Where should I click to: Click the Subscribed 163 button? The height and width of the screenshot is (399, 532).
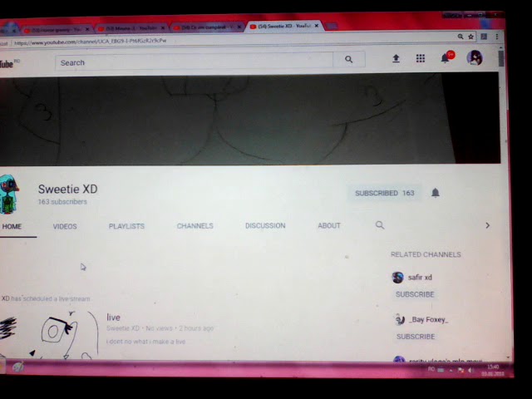(x=385, y=193)
